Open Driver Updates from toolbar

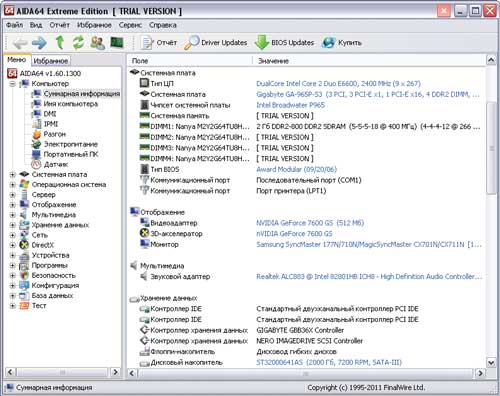[216, 43]
